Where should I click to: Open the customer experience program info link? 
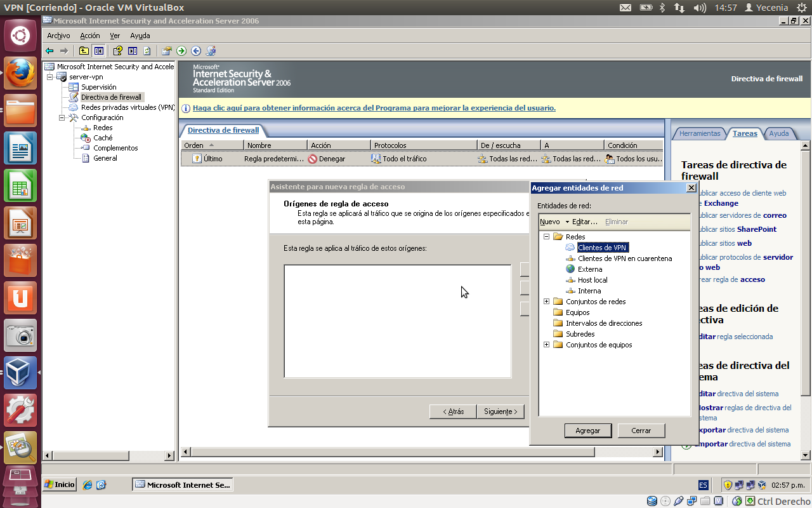[x=374, y=108]
